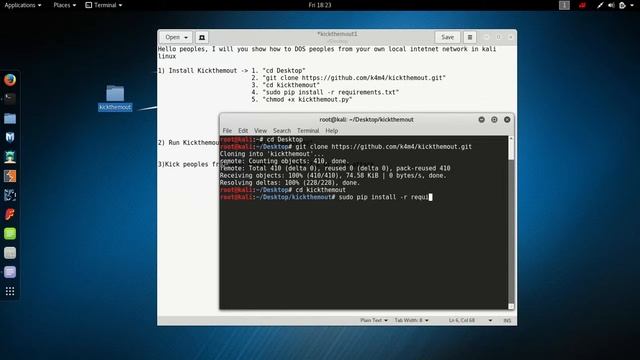Launch Metasploit from the dock
This screenshot has height=360, width=640.
click(x=10, y=138)
